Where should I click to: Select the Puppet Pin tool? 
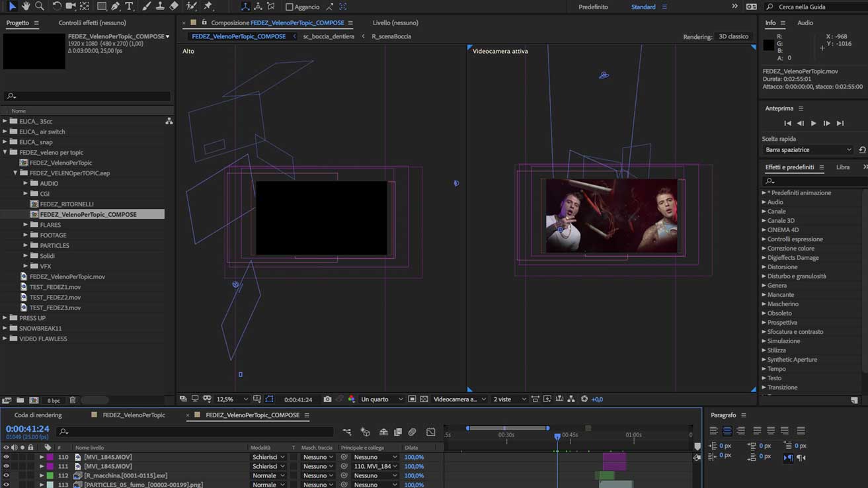208,6
